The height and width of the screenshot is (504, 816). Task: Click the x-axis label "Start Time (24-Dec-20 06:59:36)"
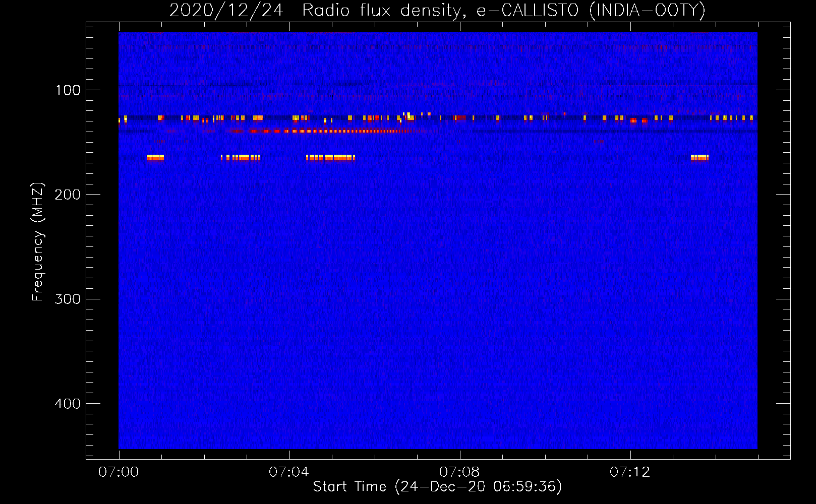coord(437,487)
